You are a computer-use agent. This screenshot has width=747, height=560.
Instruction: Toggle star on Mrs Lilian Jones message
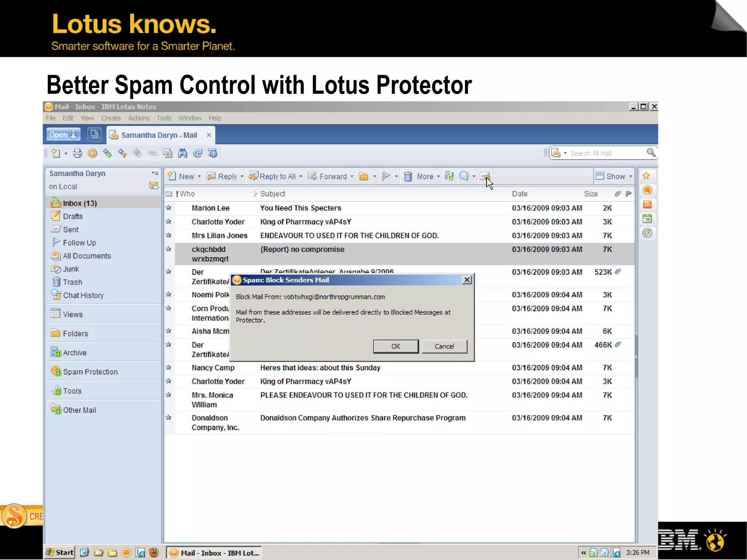click(168, 235)
